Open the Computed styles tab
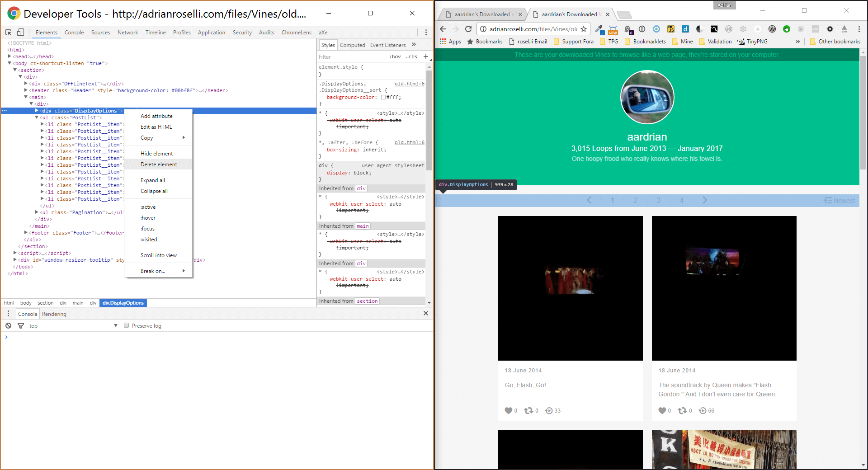The height and width of the screenshot is (470, 868). pyautogui.click(x=352, y=45)
